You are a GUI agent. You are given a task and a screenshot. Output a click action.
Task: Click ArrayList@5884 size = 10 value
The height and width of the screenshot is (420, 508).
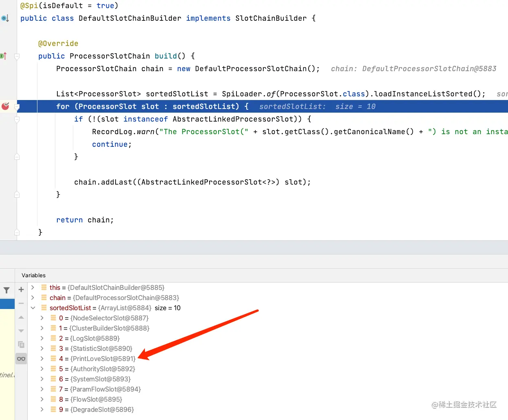tap(139, 308)
